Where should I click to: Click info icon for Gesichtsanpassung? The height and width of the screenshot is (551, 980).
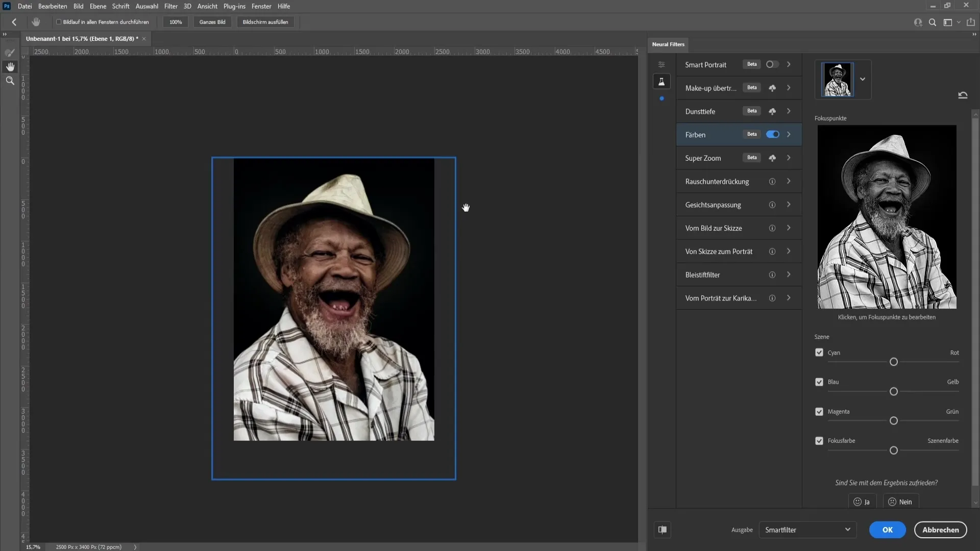[x=772, y=205]
